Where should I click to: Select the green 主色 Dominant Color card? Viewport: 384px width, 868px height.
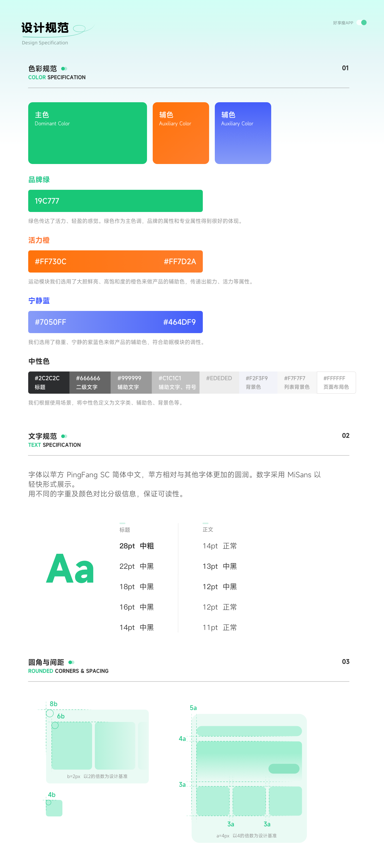coord(88,133)
